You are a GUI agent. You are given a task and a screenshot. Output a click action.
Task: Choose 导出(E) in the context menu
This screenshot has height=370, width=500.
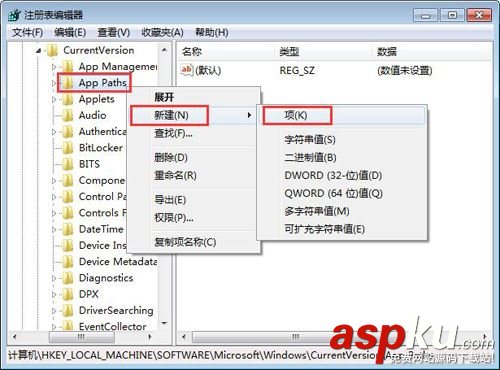pyautogui.click(x=193, y=200)
